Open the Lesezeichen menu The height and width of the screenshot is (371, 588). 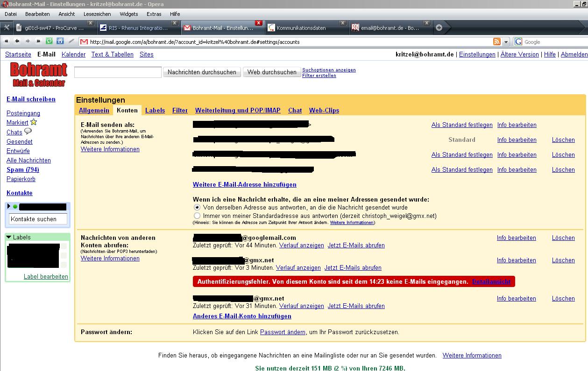[x=97, y=14]
